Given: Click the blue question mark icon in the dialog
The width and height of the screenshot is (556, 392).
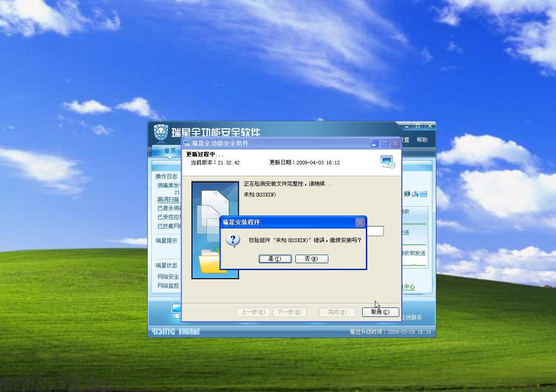Looking at the screenshot, I should click(x=233, y=240).
